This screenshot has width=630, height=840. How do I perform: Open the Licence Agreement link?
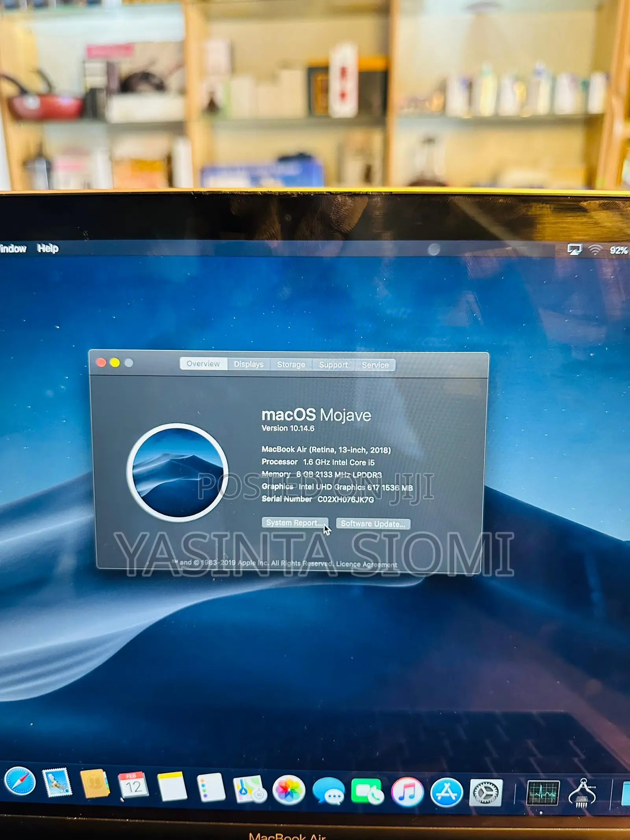pos(367,564)
